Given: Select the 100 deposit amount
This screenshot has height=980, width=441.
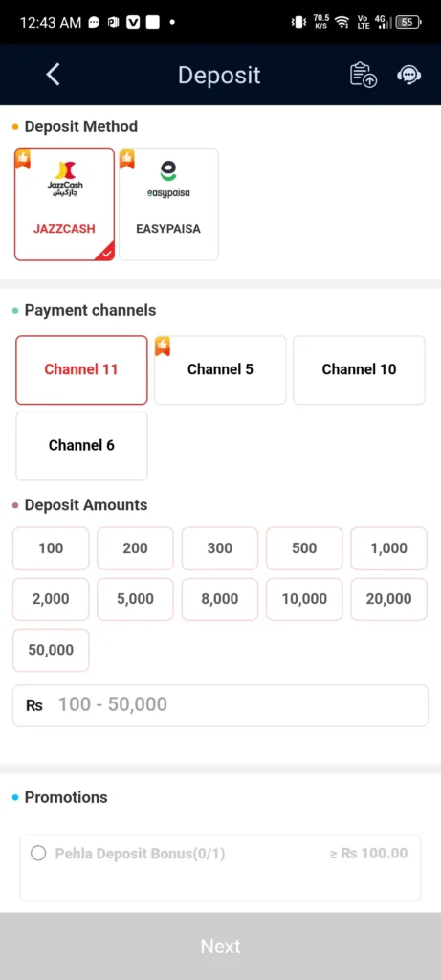Looking at the screenshot, I should coord(51,548).
